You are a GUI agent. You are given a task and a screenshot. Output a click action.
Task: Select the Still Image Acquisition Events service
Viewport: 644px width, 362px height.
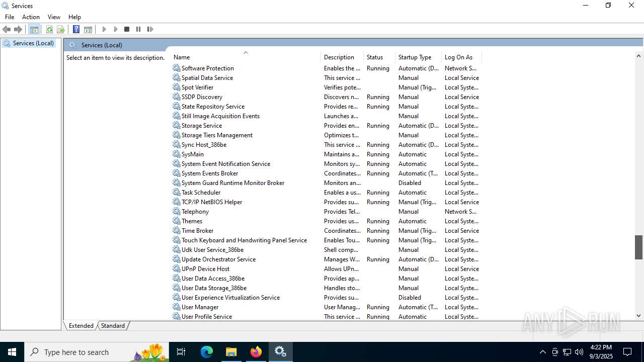(x=327, y=116)
